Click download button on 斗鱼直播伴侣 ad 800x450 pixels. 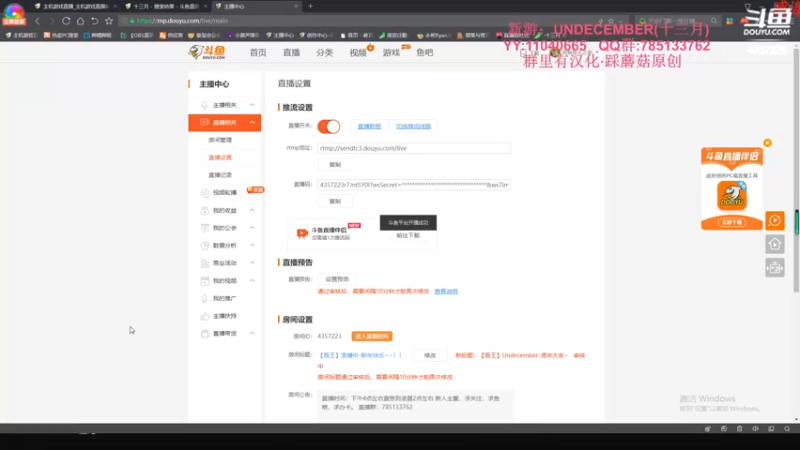[732, 222]
